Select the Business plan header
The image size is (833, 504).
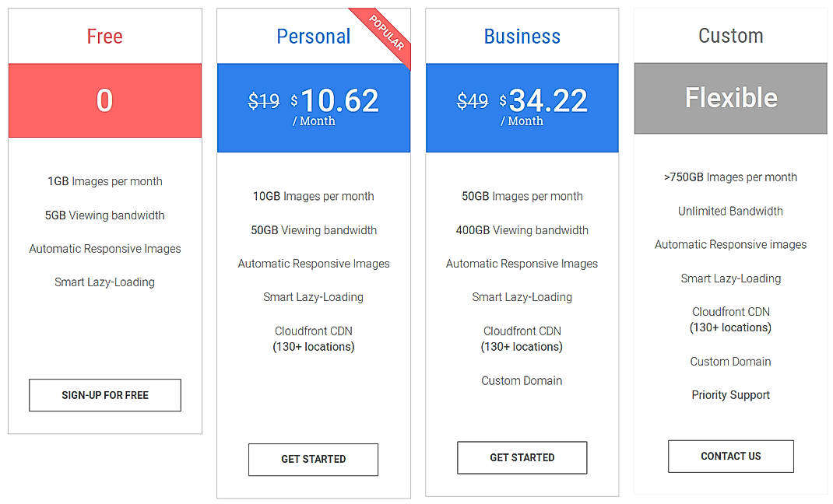522,36
